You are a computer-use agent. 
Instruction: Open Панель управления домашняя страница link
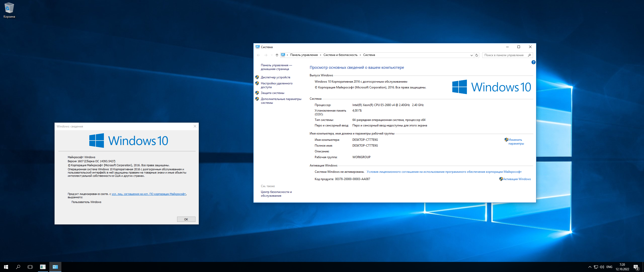(x=276, y=67)
